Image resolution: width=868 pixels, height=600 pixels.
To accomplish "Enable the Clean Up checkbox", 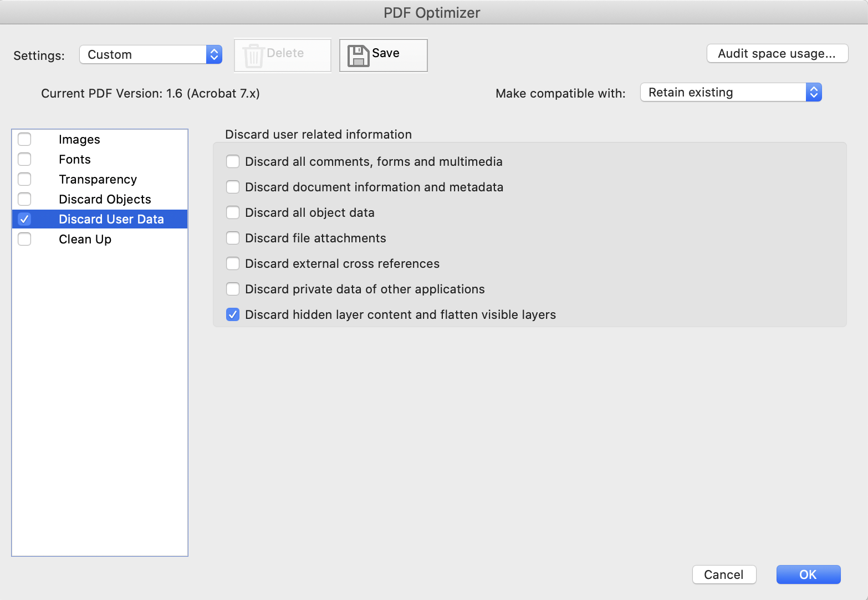I will (x=24, y=239).
